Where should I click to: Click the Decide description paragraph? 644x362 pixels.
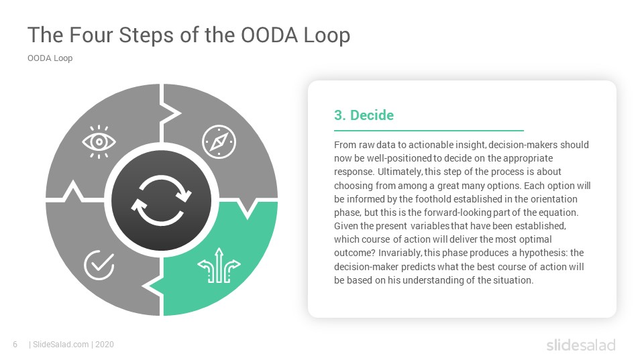[462, 213]
